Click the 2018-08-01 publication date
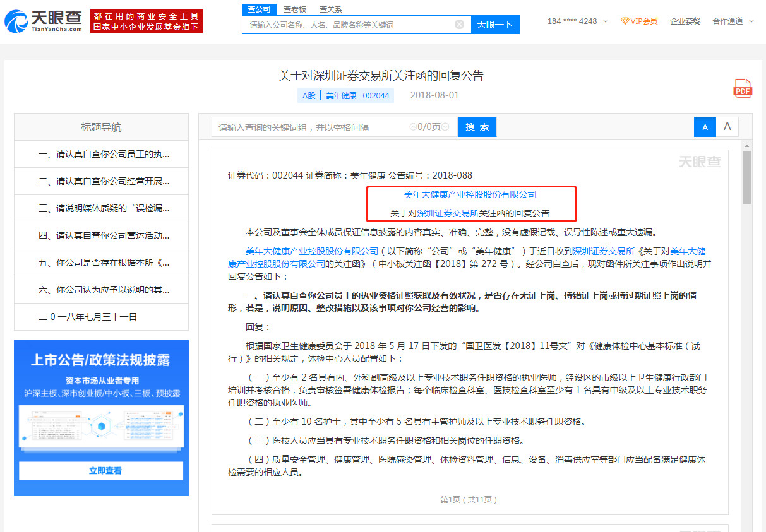Viewport: 766px width, 532px height. (434, 95)
